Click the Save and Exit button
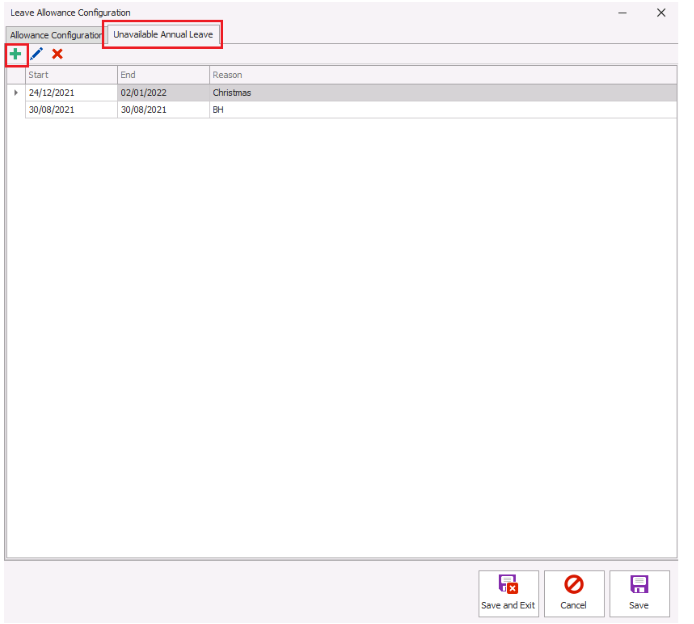This screenshot has width=694, height=624. (x=508, y=594)
